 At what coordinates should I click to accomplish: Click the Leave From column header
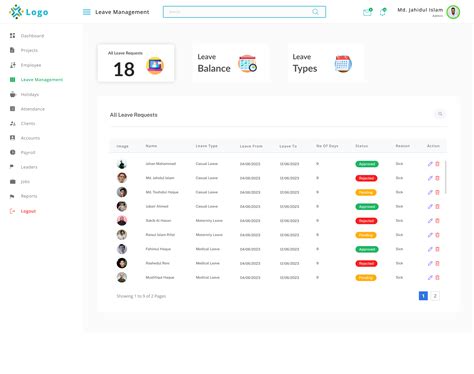click(x=251, y=146)
